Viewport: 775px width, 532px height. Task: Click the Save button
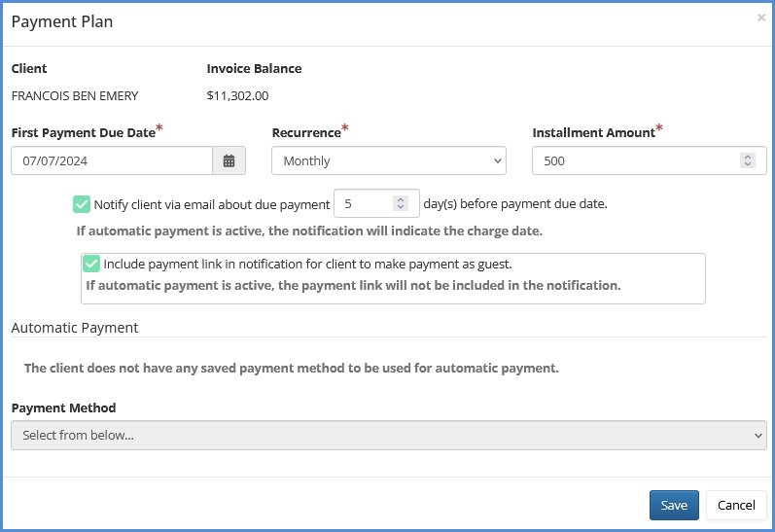click(674, 505)
